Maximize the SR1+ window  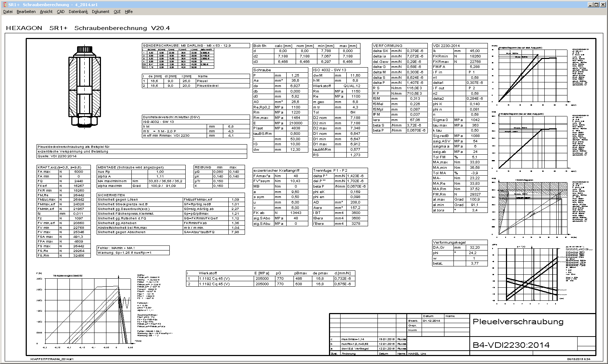click(x=597, y=5)
